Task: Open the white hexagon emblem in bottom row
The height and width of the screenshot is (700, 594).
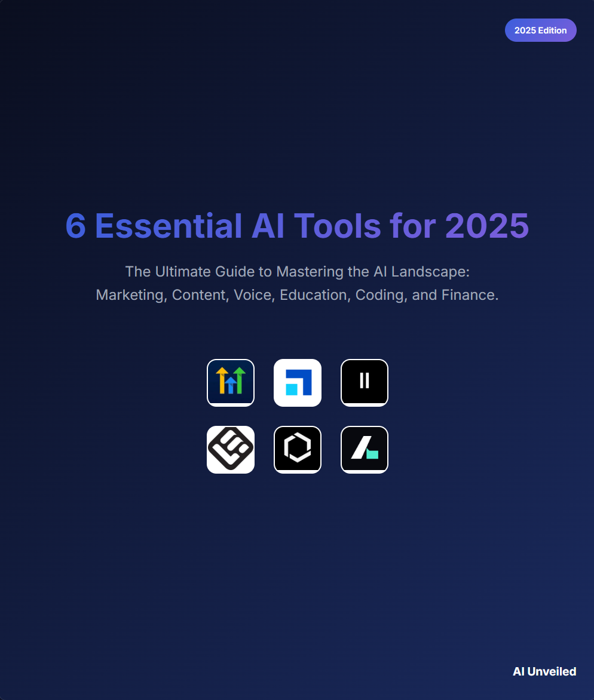Action: coord(298,449)
